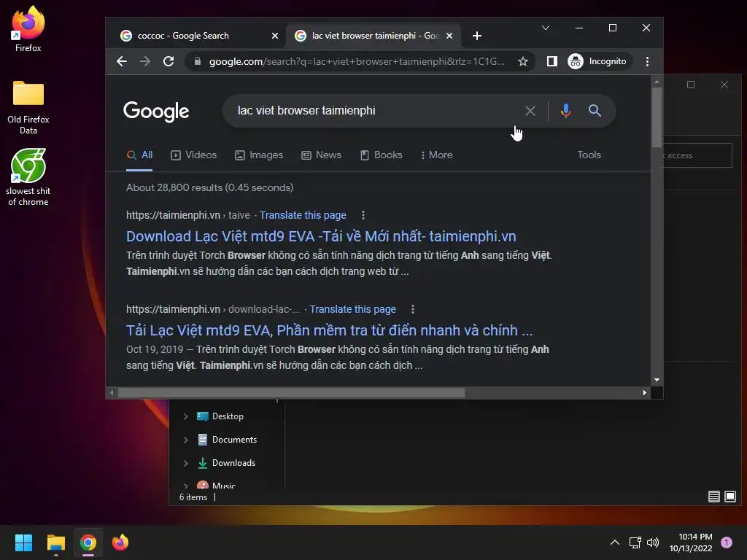Viewport: 747px width, 560px height.
Task: Launch Firefox from the taskbar
Action: [x=120, y=542]
